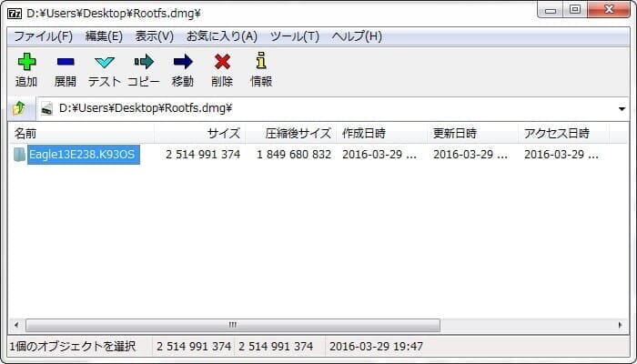Go up one folder level icon
The width and height of the screenshot is (637, 364).
point(19,108)
